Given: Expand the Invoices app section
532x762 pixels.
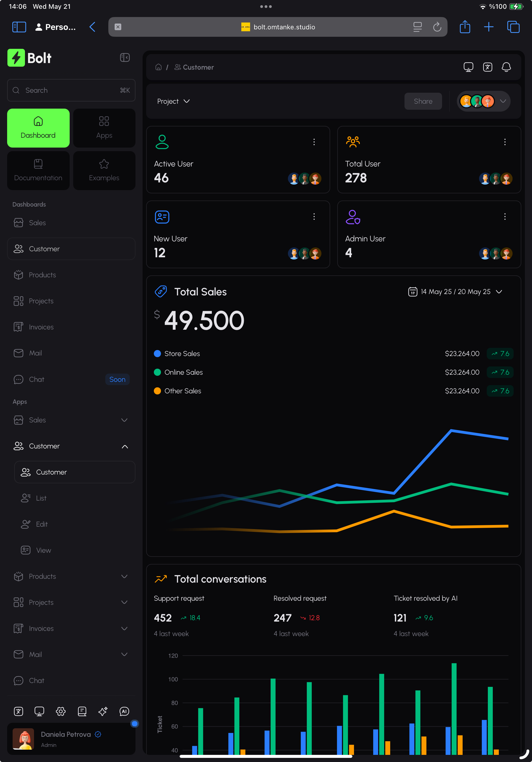Looking at the screenshot, I should (124, 628).
